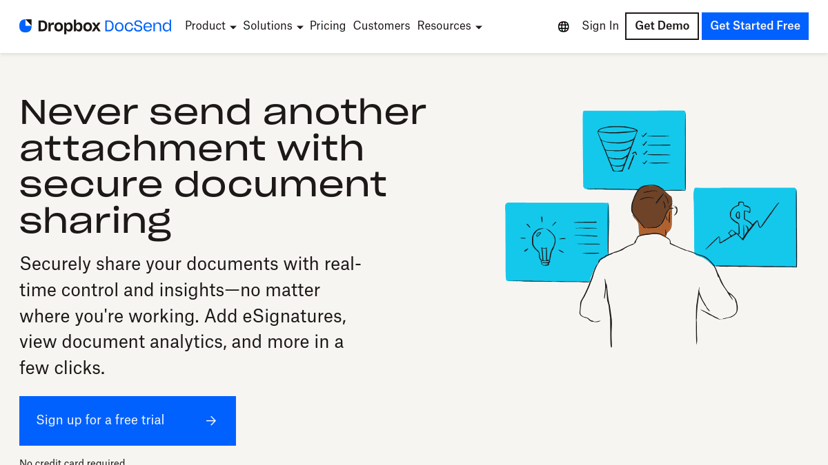
Task: Click the Dropbox DocSend logo
Action: (x=96, y=26)
